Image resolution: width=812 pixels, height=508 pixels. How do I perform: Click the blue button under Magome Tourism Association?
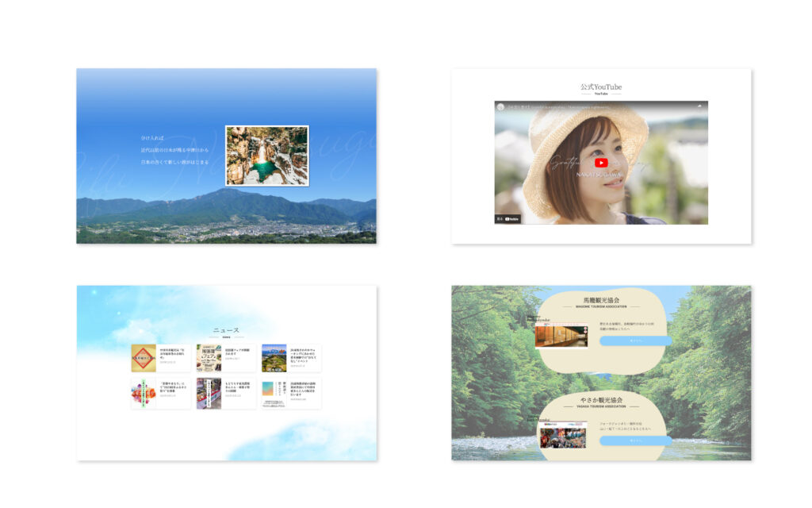click(x=635, y=341)
